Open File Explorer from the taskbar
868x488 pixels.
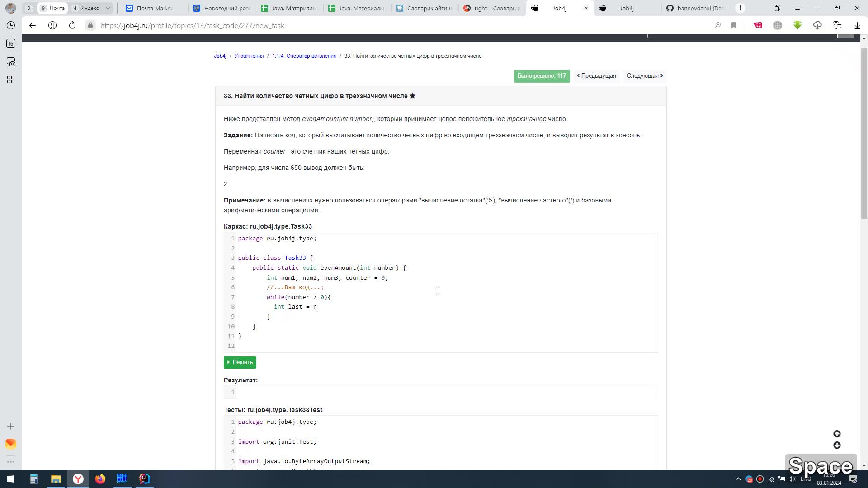pyautogui.click(x=56, y=479)
